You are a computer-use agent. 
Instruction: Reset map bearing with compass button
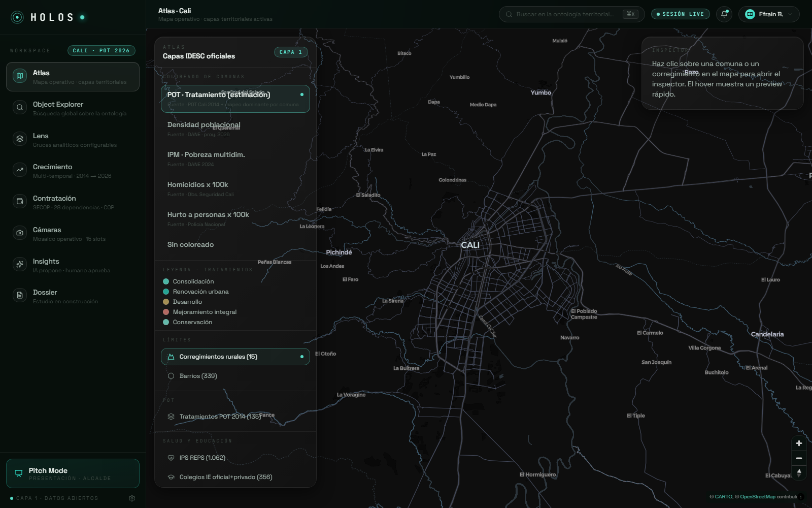pyautogui.click(x=799, y=473)
